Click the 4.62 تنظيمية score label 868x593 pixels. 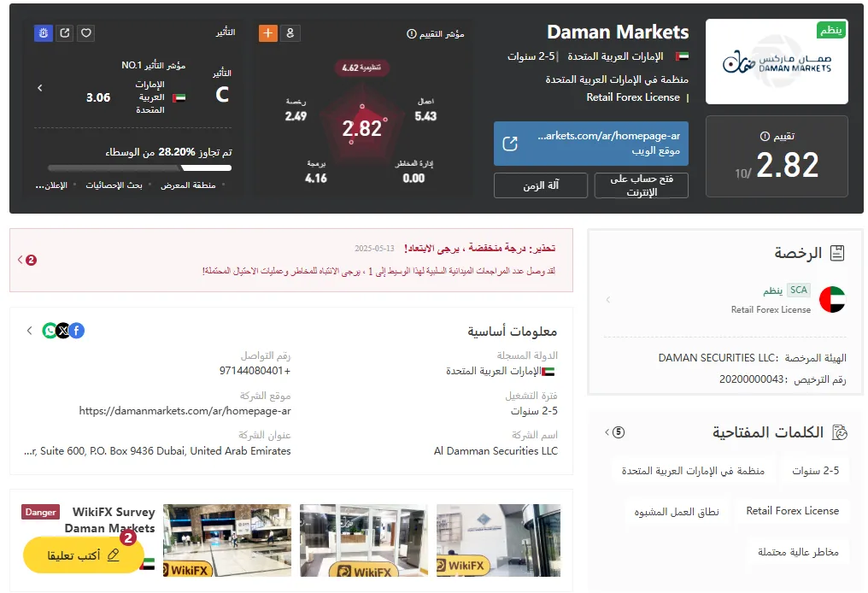(361, 68)
